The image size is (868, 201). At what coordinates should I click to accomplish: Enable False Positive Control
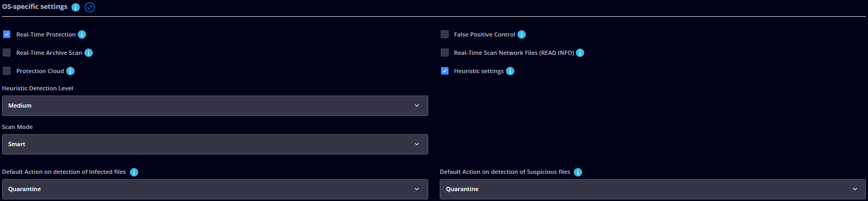[444, 34]
